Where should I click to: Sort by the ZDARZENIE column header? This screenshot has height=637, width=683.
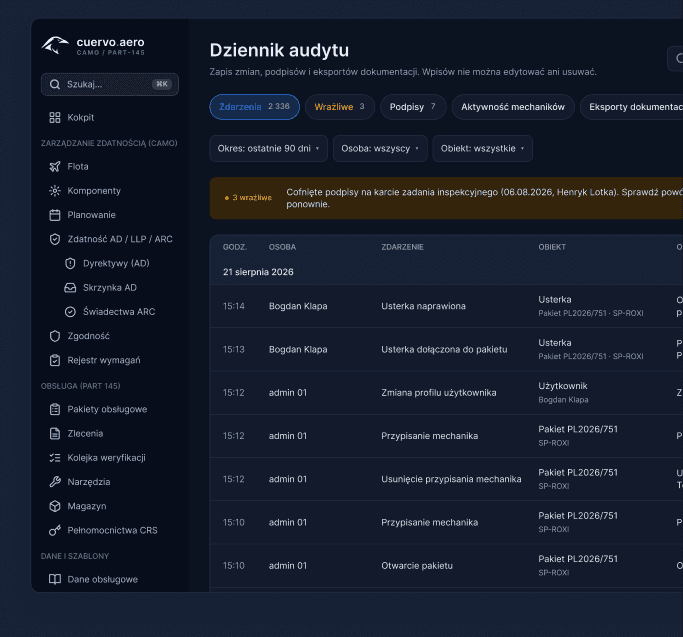click(402, 247)
